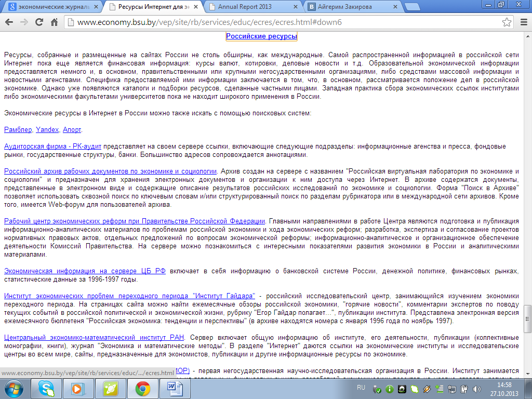Follow Экономическая информация на сервере ЦБ РФ link
This screenshot has height=399, width=532.
[85, 271]
